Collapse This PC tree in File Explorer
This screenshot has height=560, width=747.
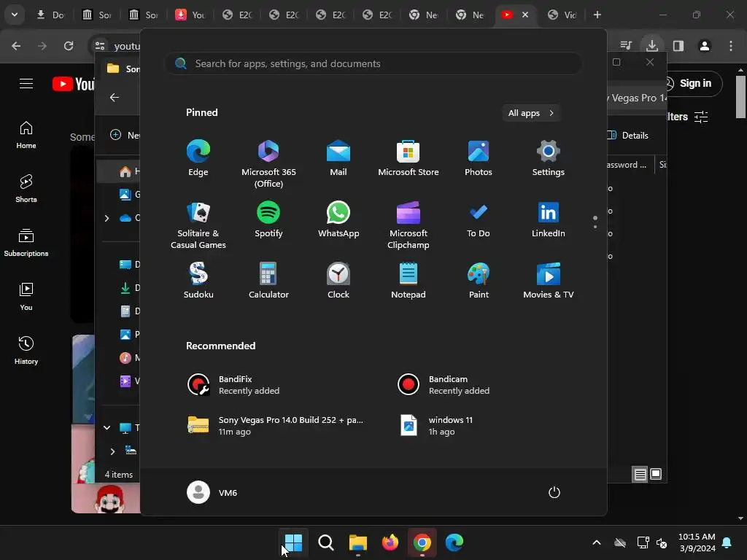pyautogui.click(x=107, y=427)
